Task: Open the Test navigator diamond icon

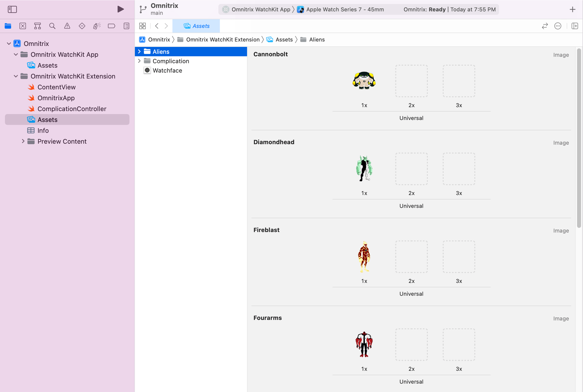Action: click(82, 26)
